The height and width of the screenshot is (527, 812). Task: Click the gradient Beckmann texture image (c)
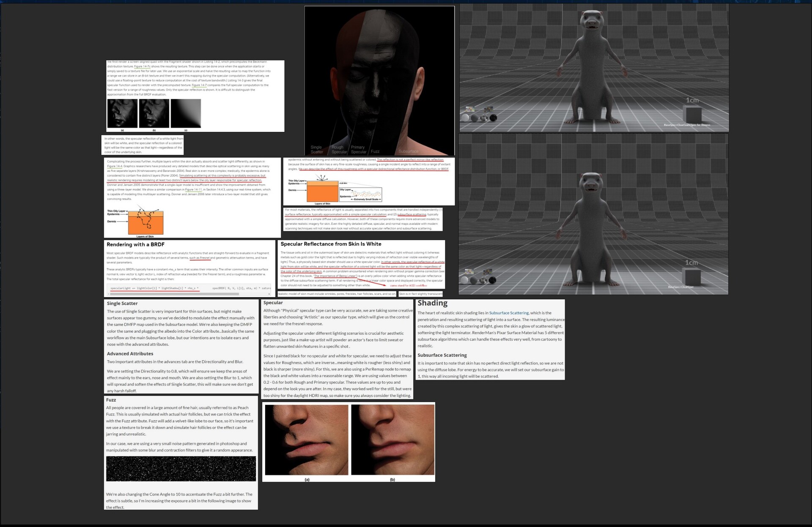(x=186, y=113)
